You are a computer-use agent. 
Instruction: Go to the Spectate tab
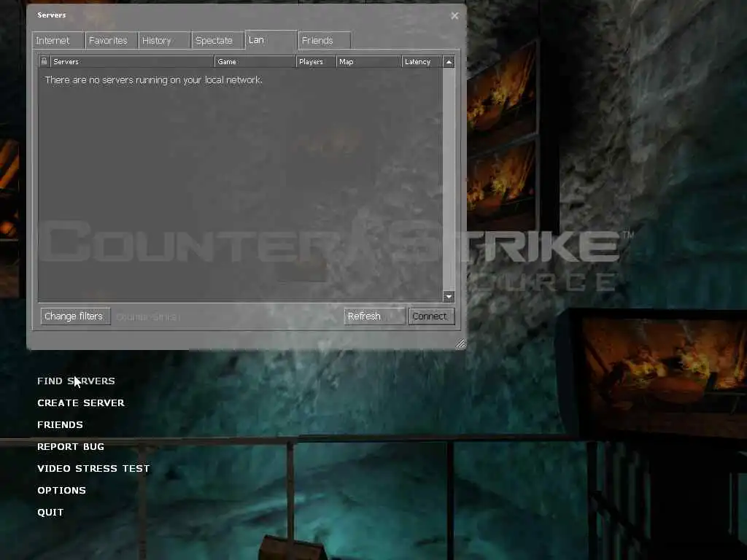(217, 41)
